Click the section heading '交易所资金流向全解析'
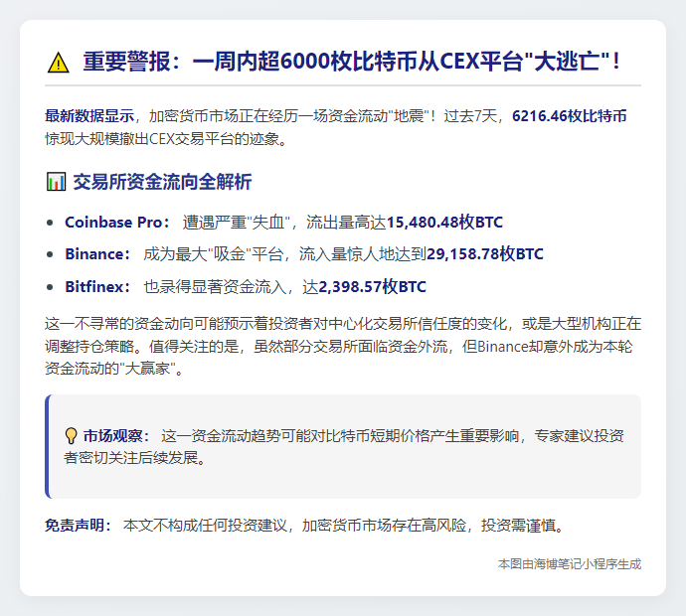The width and height of the screenshot is (686, 616). [x=162, y=182]
